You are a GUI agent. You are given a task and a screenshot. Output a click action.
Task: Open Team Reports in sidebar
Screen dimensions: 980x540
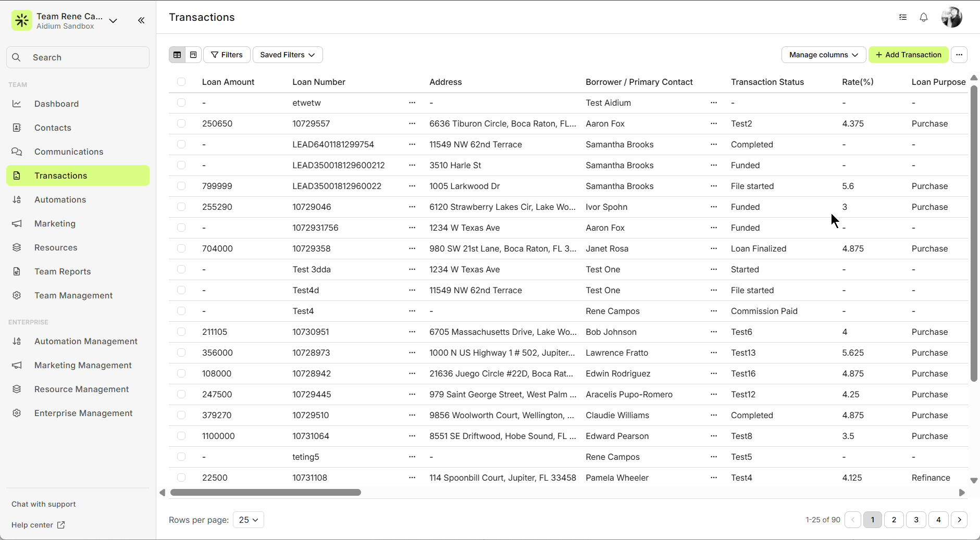pos(63,271)
